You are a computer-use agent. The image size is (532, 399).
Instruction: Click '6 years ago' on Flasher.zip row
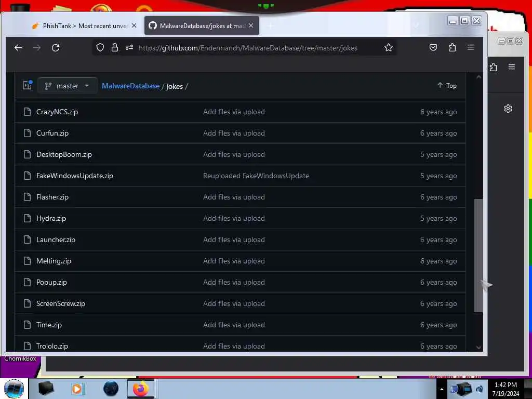click(x=438, y=197)
